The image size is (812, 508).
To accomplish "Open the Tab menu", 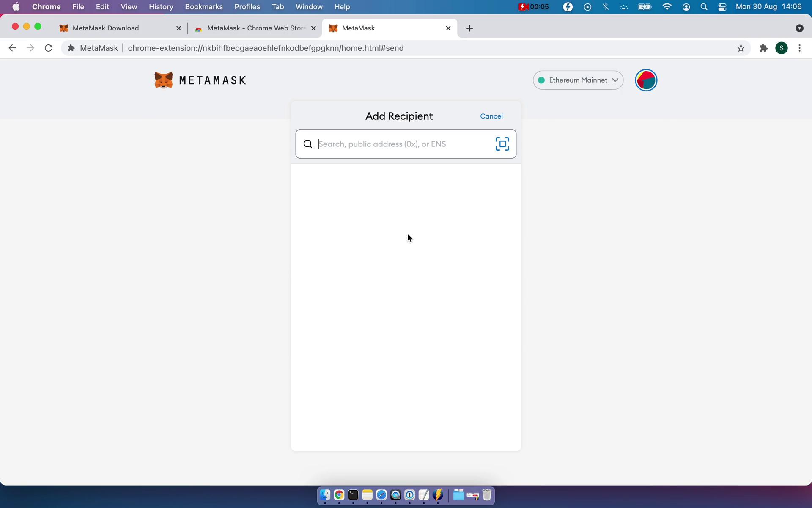I will pos(277,7).
